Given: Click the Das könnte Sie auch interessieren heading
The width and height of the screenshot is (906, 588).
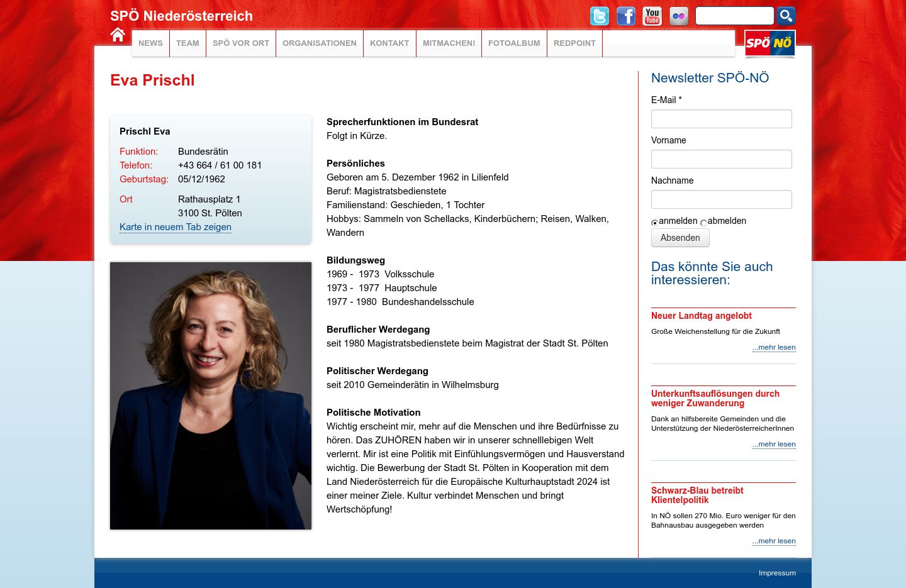Looking at the screenshot, I should click(712, 273).
